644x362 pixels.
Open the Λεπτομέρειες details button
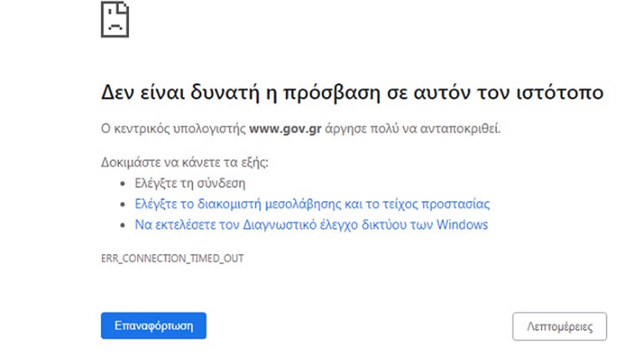[559, 326]
